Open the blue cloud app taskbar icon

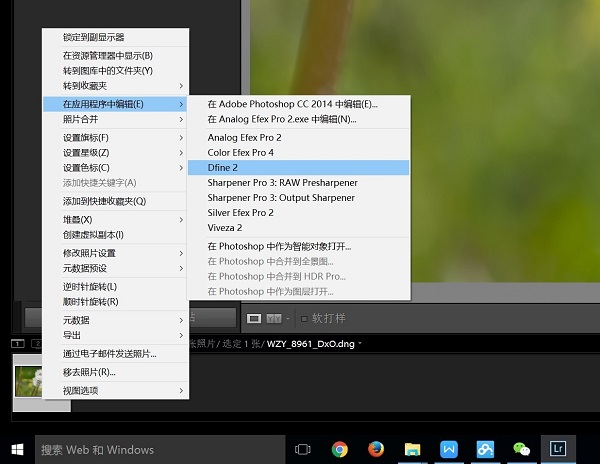click(x=485, y=449)
